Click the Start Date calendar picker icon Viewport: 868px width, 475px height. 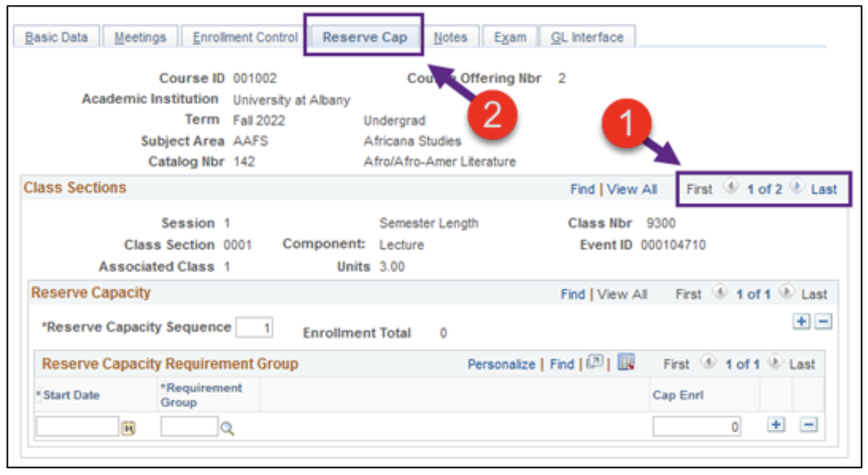click(128, 428)
